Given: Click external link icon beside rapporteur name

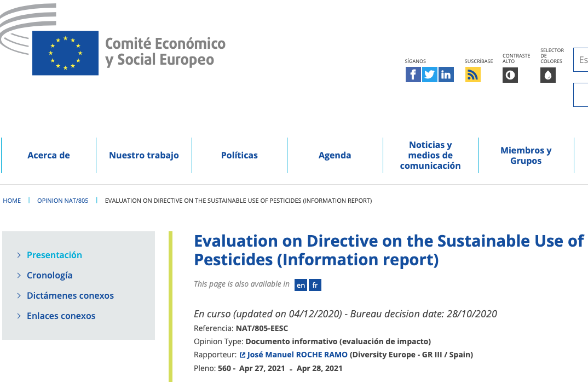Looking at the screenshot, I should pos(243,355).
